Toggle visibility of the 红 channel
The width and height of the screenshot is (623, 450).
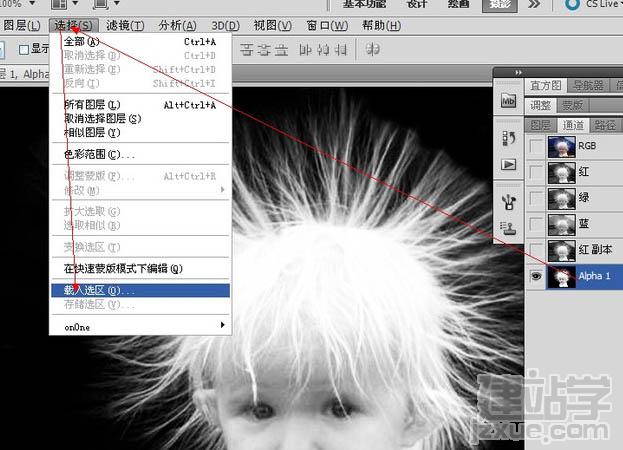(536, 172)
